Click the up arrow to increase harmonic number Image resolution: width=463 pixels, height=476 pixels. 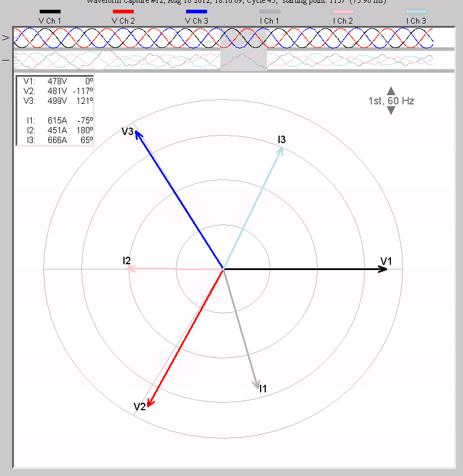tap(390, 91)
